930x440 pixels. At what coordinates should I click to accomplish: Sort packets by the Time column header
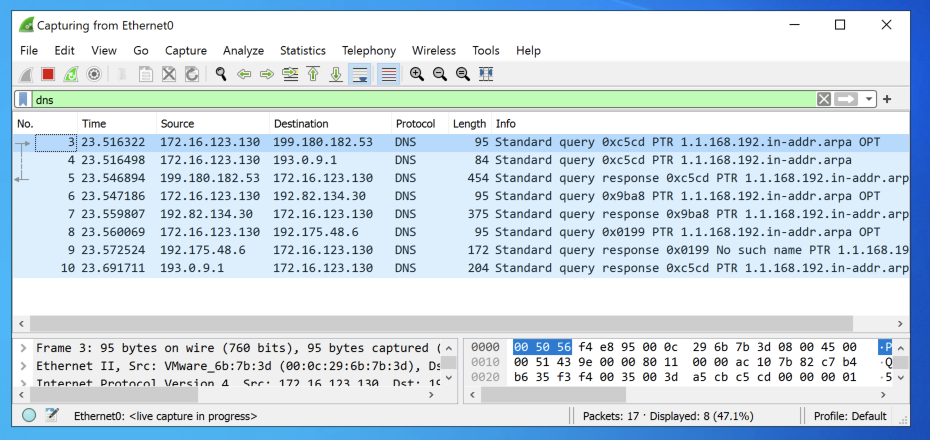tap(117, 124)
